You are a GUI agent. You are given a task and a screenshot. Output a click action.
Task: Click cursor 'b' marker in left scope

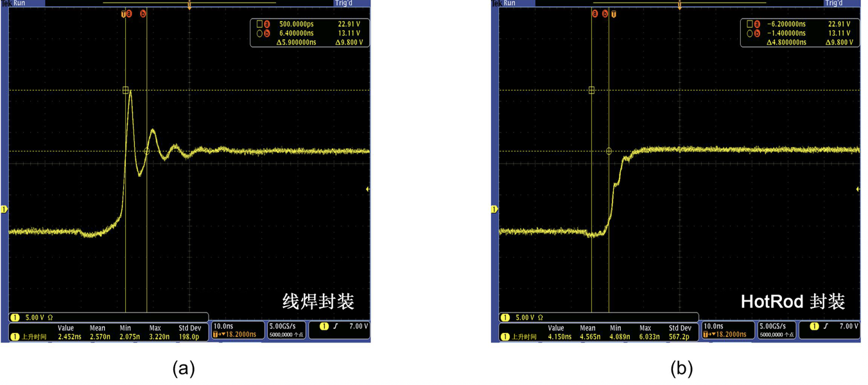tap(143, 13)
